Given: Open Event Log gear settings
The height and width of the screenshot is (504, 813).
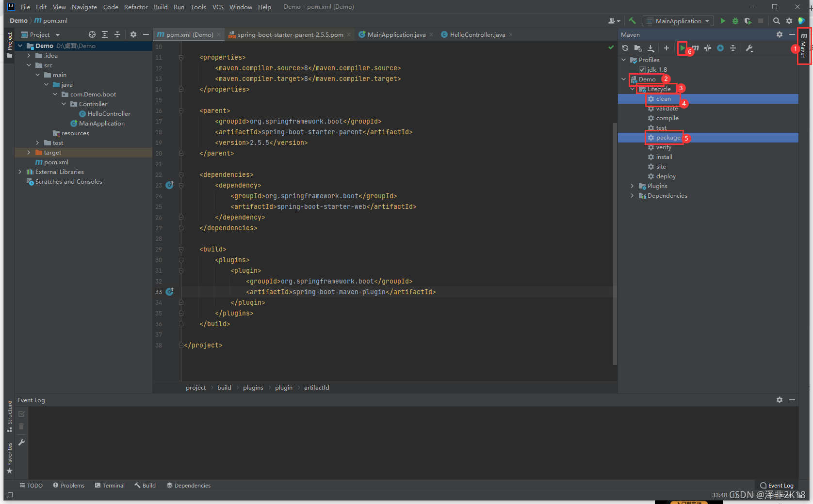Looking at the screenshot, I should pos(780,400).
